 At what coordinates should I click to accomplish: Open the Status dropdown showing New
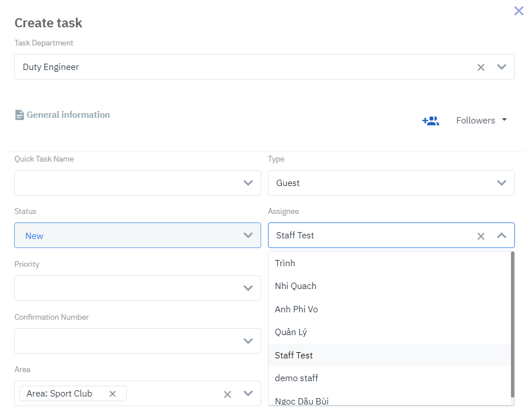tap(248, 236)
